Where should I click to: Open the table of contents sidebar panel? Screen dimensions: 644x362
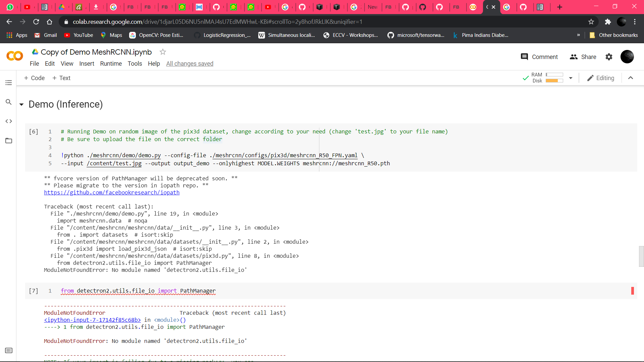click(8, 82)
